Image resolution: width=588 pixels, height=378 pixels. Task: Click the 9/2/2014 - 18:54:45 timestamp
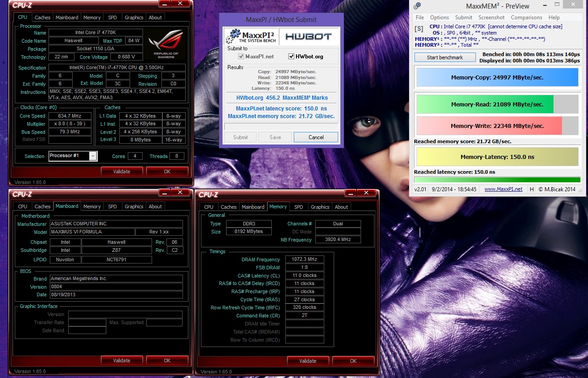(x=454, y=189)
